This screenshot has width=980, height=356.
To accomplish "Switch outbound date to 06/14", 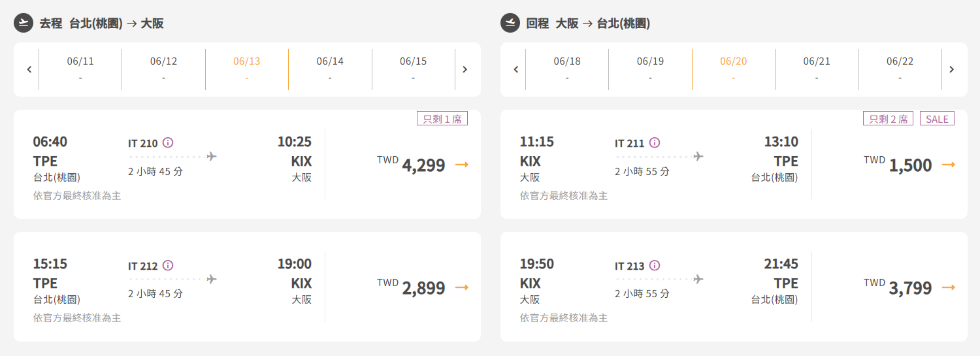I will tap(330, 69).
